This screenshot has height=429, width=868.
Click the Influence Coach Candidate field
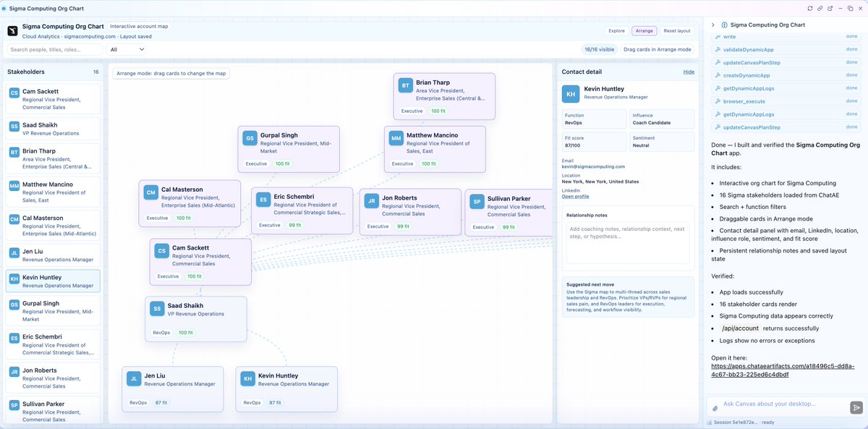coord(662,119)
